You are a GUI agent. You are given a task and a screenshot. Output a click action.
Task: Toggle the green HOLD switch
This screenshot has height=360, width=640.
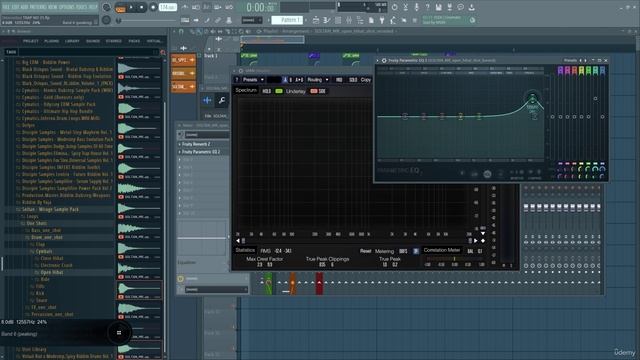coord(279,91)
